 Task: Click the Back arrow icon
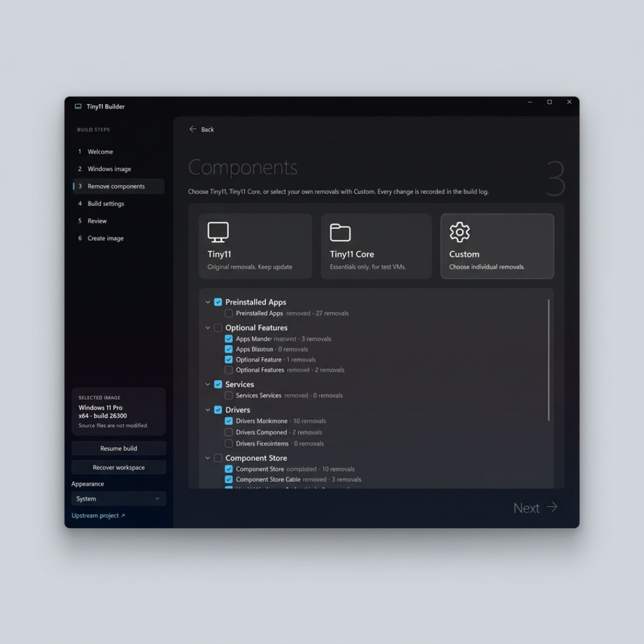pos(193,129)
